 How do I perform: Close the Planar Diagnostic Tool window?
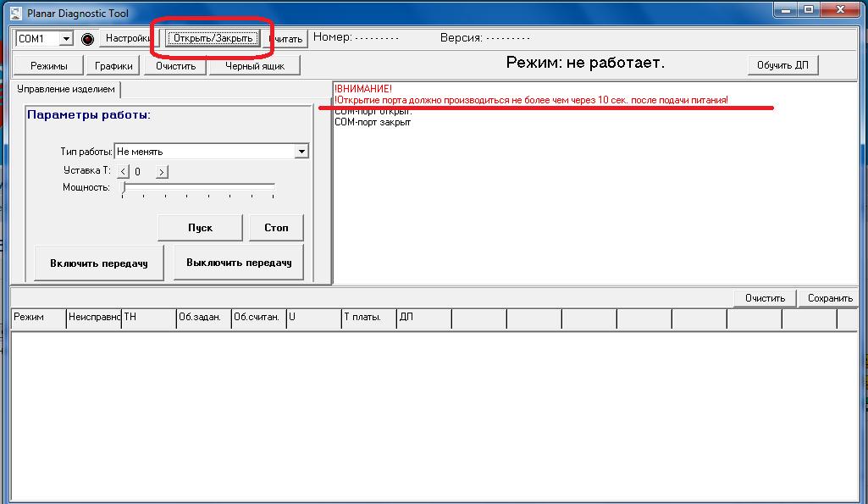pos(840,10)
